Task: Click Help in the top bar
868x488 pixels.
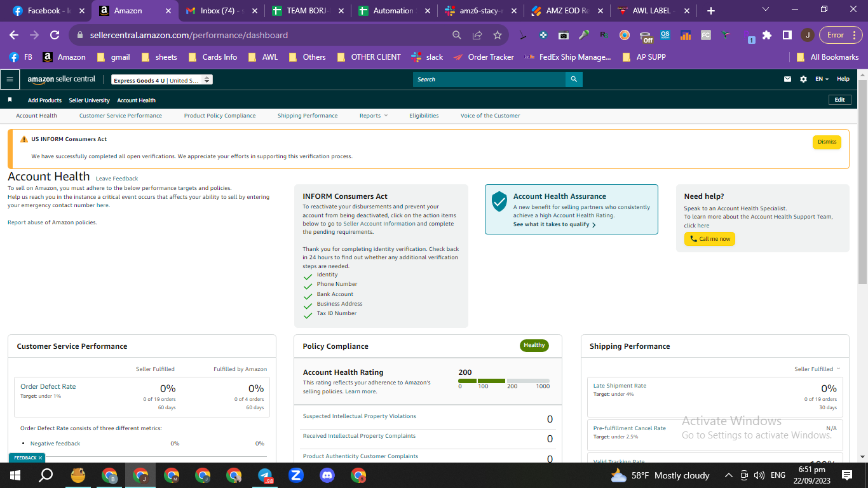Action: pyautogui.click(x=843, y=79)
